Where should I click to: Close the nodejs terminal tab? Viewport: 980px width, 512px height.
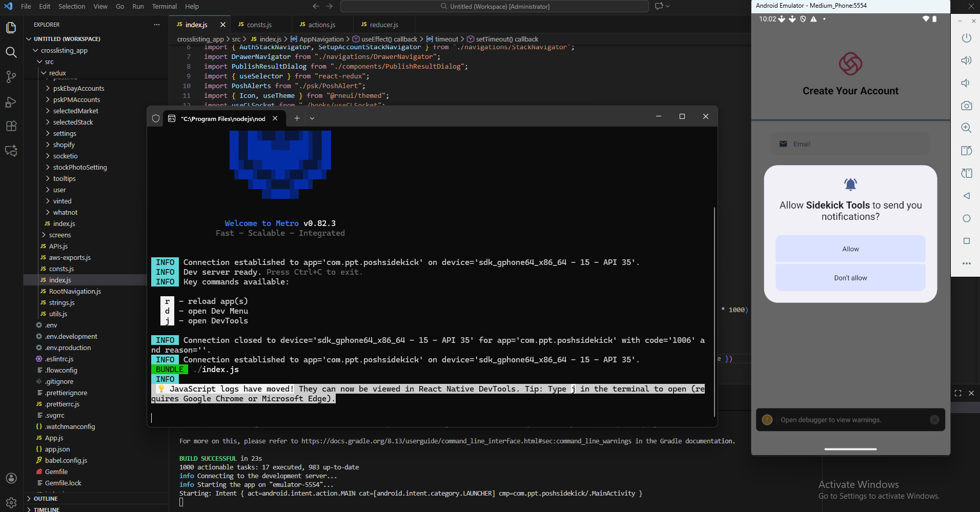[x=275, y=118]
